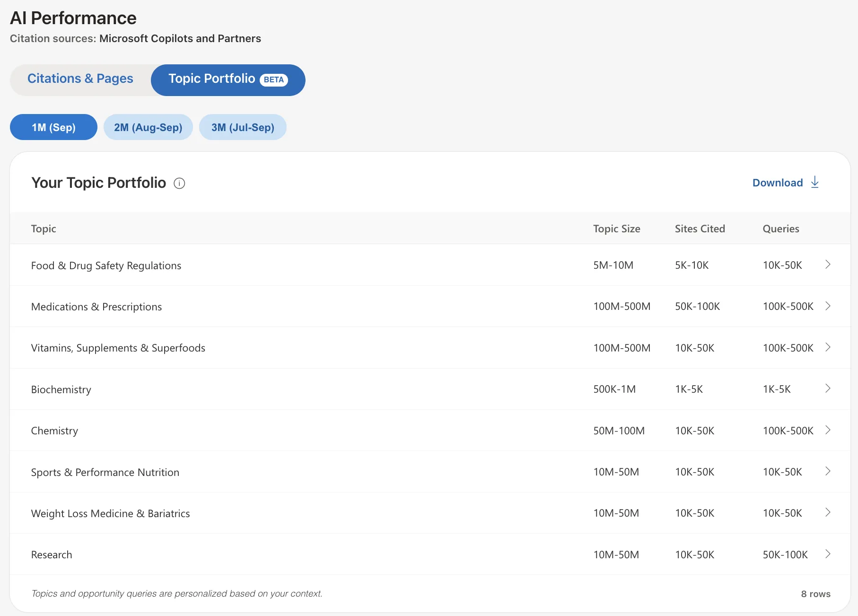Click the BETA badge on Topic Portfolio
858x616 pixels.
273,79
